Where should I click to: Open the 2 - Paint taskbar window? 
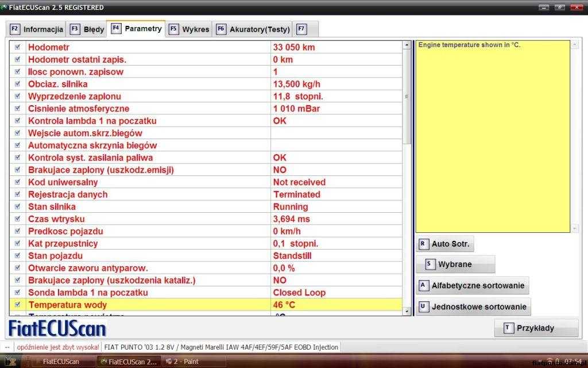194,362
